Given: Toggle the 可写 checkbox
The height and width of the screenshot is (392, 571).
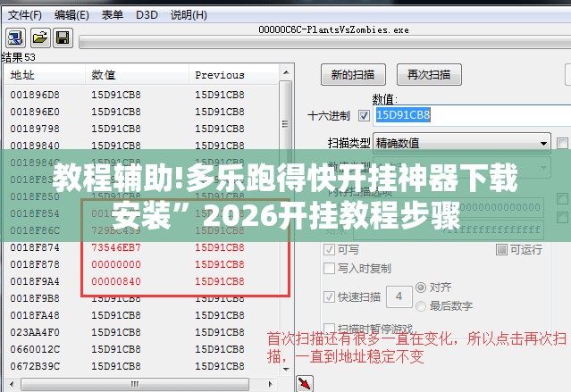Looking at the screenshot, I should (x=329, y=250).
